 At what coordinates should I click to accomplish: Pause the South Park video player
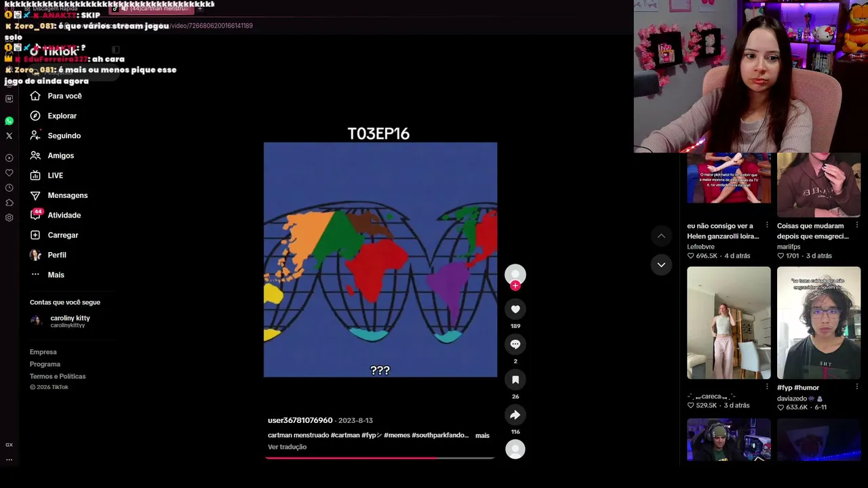click(x=380, y=260)
